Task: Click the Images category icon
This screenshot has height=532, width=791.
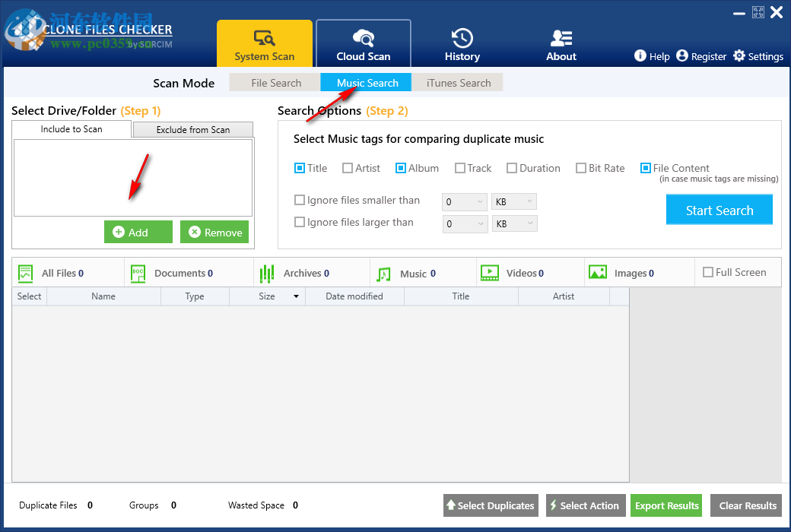Action: click(598, 272)
